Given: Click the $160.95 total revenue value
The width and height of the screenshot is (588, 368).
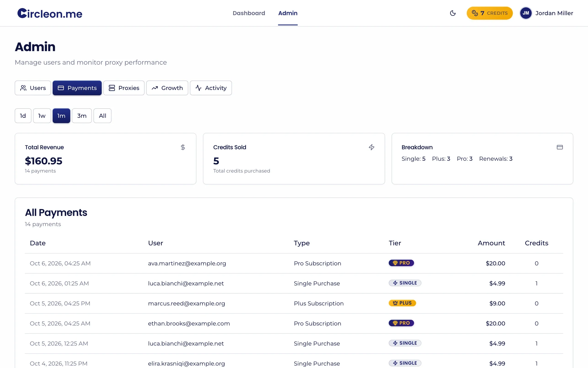Looking at the screenshot, I should 43,161.
